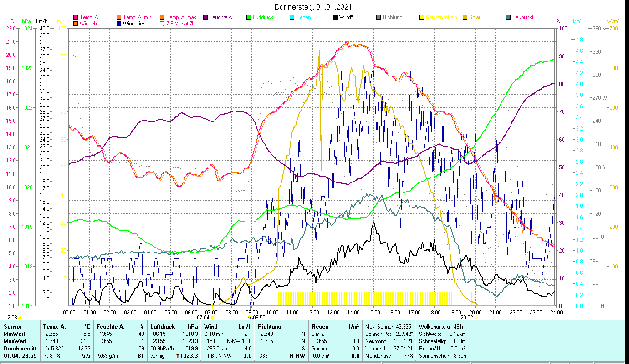Click the Wind black legend square
Image resolution: width=629 pixels, height=364 pixels.
[335, 18]
